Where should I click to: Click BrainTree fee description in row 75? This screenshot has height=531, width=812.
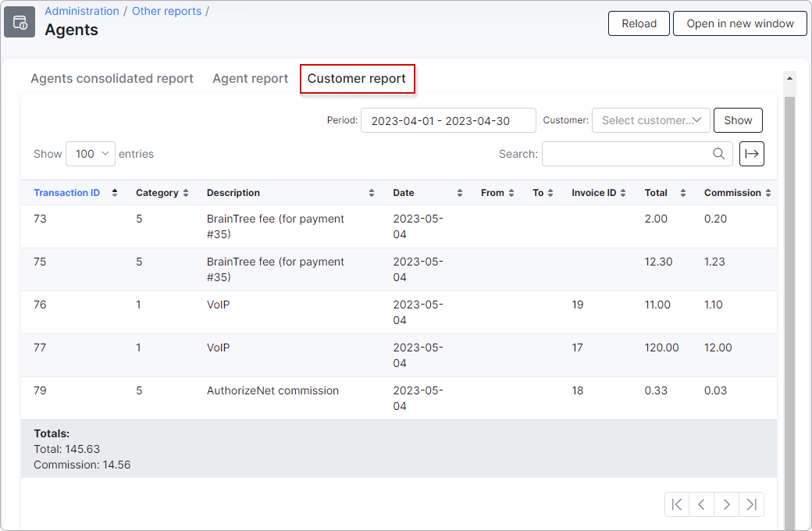[276, 269]
